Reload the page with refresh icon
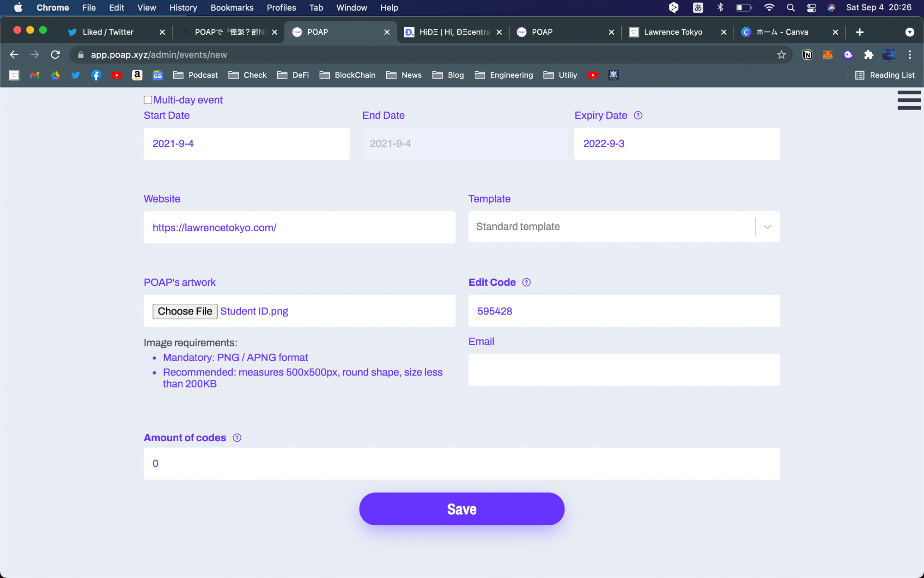Screen dimensions: 924x578 55,55
